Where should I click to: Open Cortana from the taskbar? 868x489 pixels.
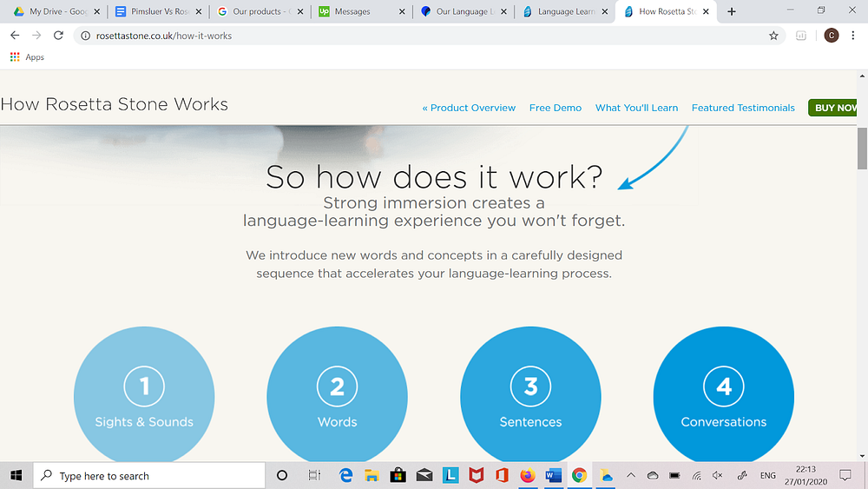282,475
